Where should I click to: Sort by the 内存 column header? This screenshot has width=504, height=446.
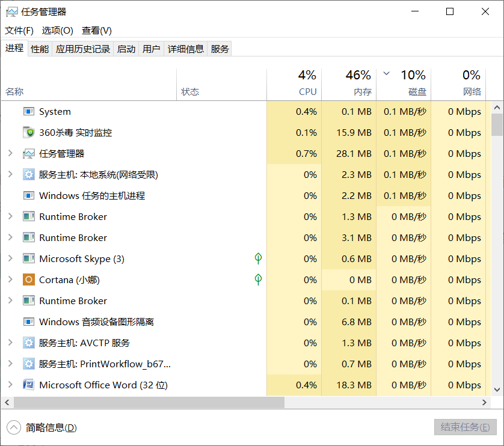[349, 85]
